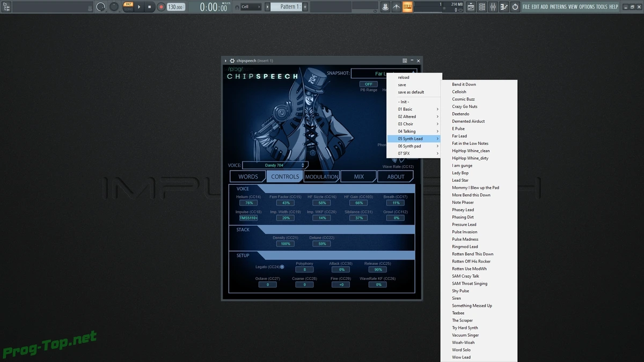
Task: Open the Playlist view icon
Action: [471, 7]
